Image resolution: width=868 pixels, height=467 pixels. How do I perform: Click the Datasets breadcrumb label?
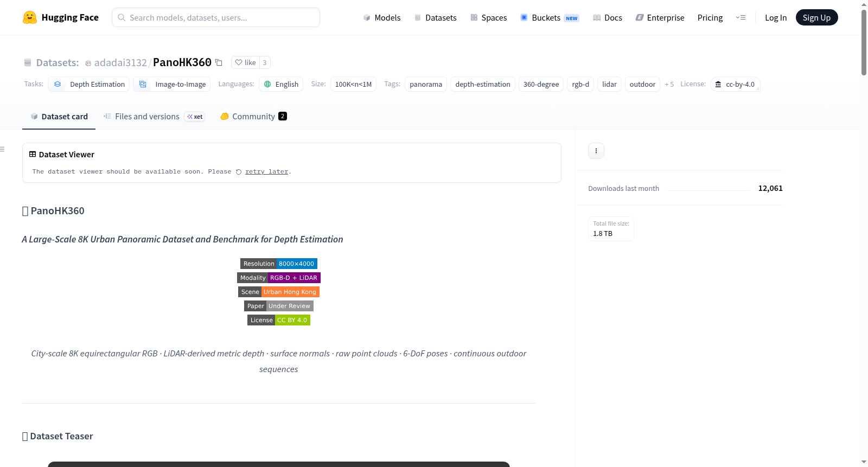58,62
